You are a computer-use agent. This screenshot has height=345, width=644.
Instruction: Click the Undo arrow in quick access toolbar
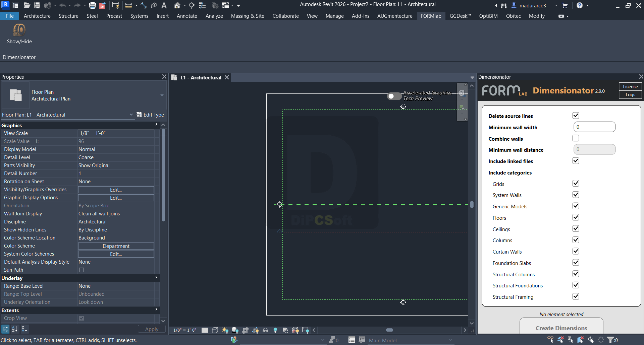tap(62, 5)
